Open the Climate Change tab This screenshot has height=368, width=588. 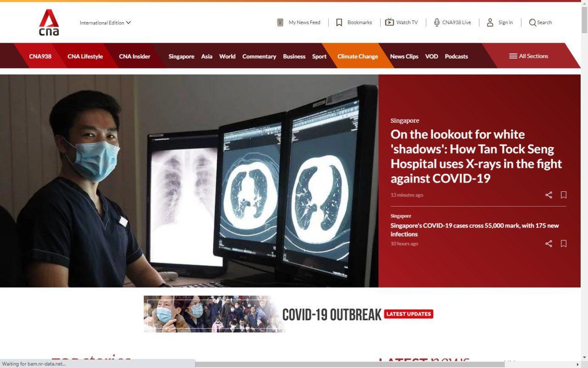point(357,57)
